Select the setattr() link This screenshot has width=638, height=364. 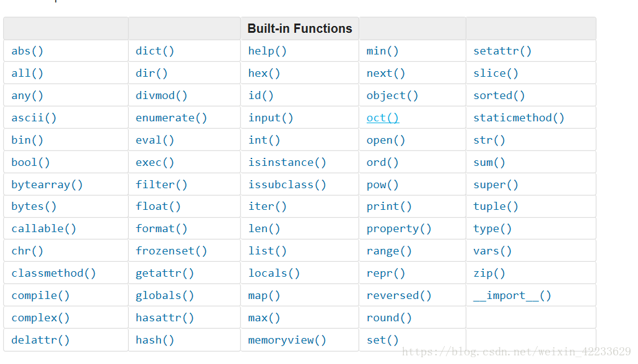502,51
